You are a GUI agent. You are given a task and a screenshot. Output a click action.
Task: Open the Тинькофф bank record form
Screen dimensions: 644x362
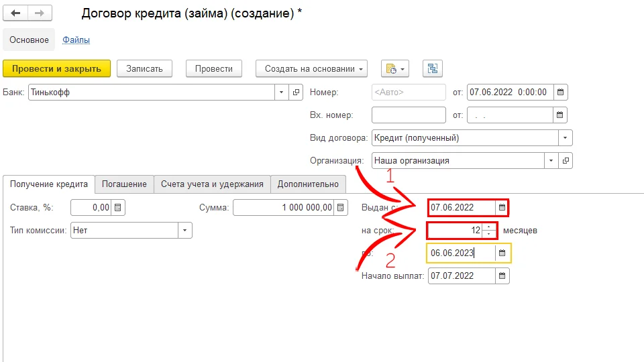point(296,93)
